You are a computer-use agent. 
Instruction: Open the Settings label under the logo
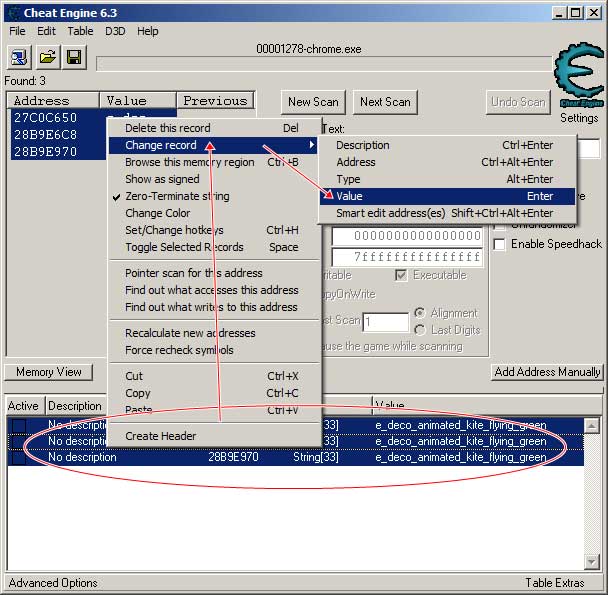pos(579,118)
